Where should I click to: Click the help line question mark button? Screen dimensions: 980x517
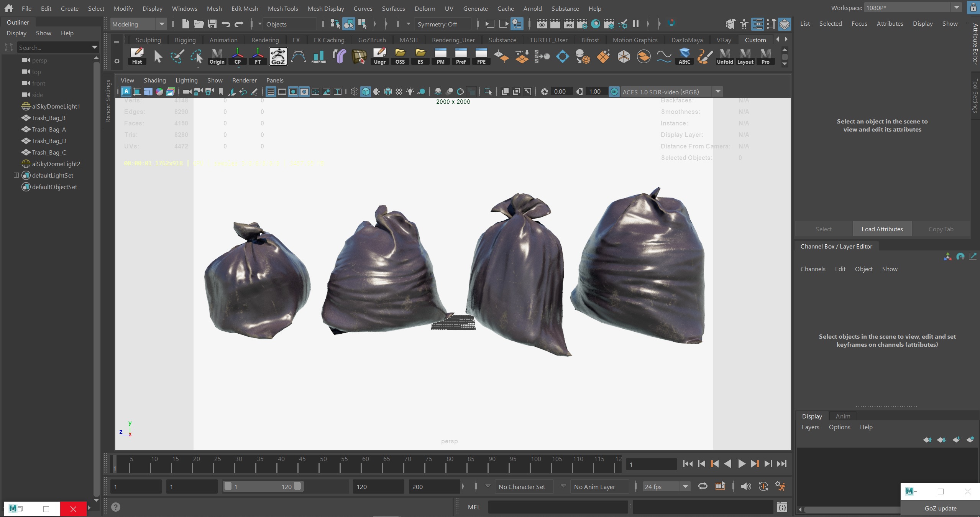116,507
